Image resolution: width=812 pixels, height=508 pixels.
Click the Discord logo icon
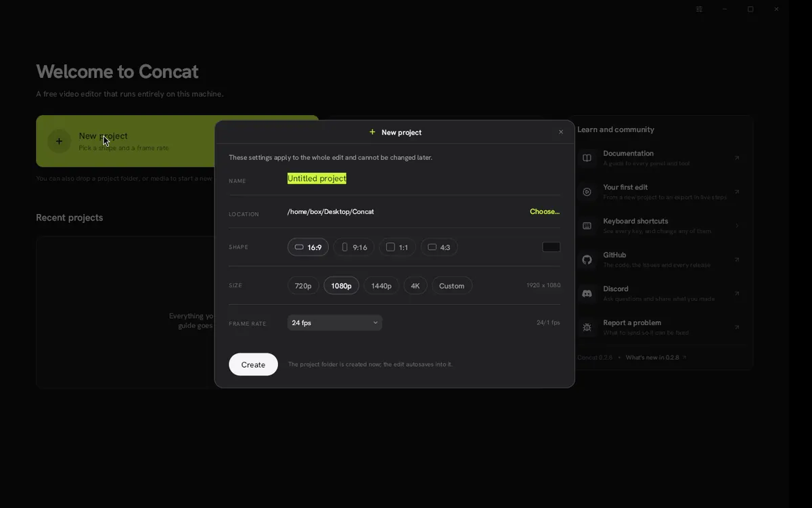[x=587, y=293]
